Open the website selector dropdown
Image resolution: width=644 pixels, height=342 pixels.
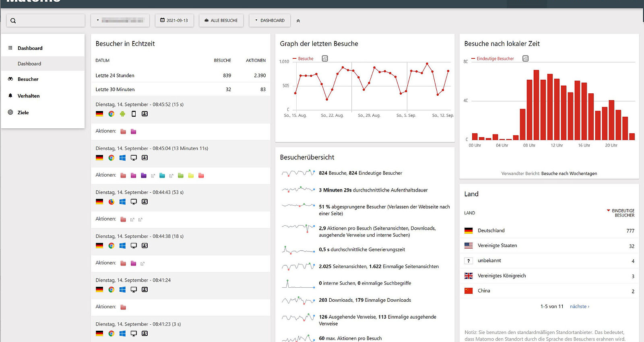pyautogui.click(x=120, y=21)
